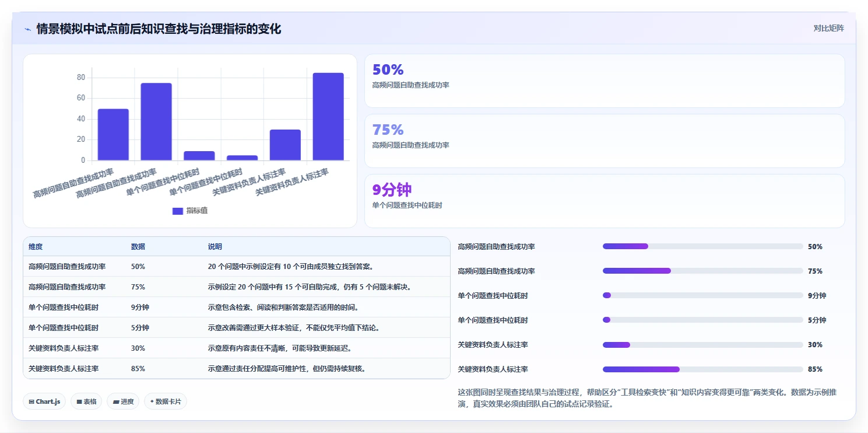Click the 85% cell in the table
This screenshot has height=433, width=868.
point(138,369)
